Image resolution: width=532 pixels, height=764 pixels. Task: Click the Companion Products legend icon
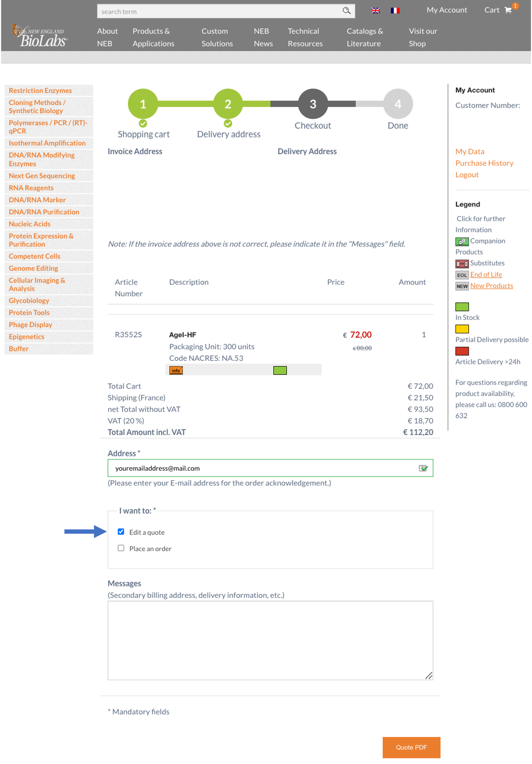tap(462, 241)
